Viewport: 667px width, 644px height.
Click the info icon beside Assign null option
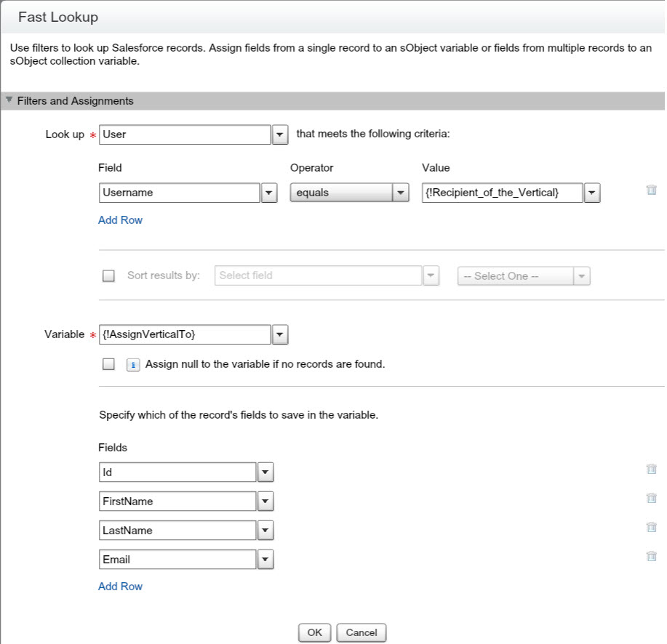pyautogui.click(x=133, y=364)
